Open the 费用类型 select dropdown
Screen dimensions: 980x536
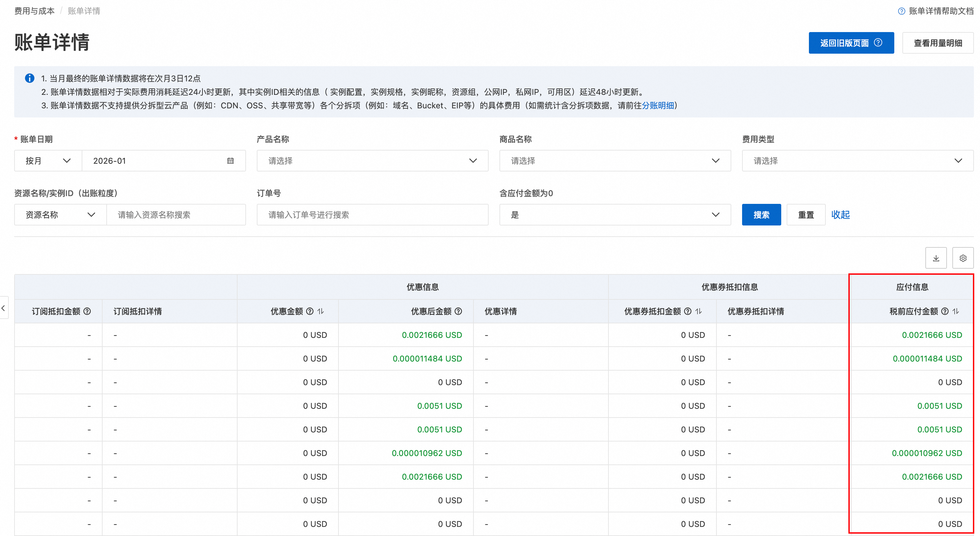[857, 161]
